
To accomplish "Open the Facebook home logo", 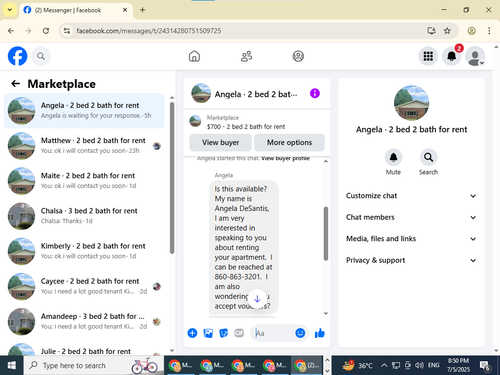I will point(17,56).
